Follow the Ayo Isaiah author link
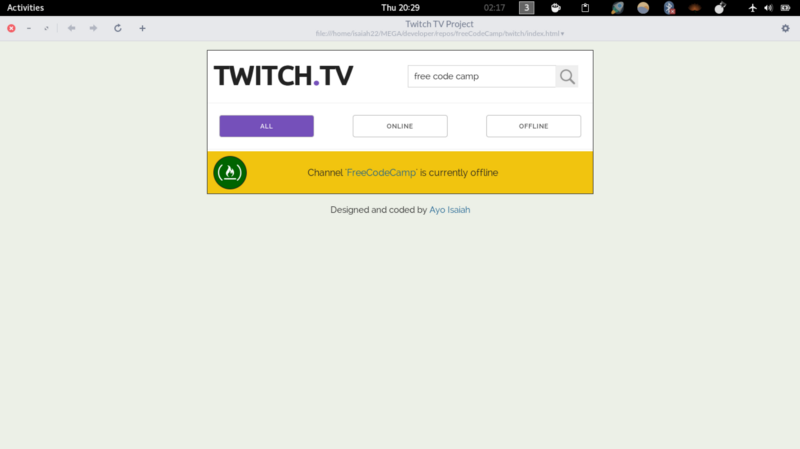Image resolution: width=800 pixels, height=449 pixels. tap(449, 210)
